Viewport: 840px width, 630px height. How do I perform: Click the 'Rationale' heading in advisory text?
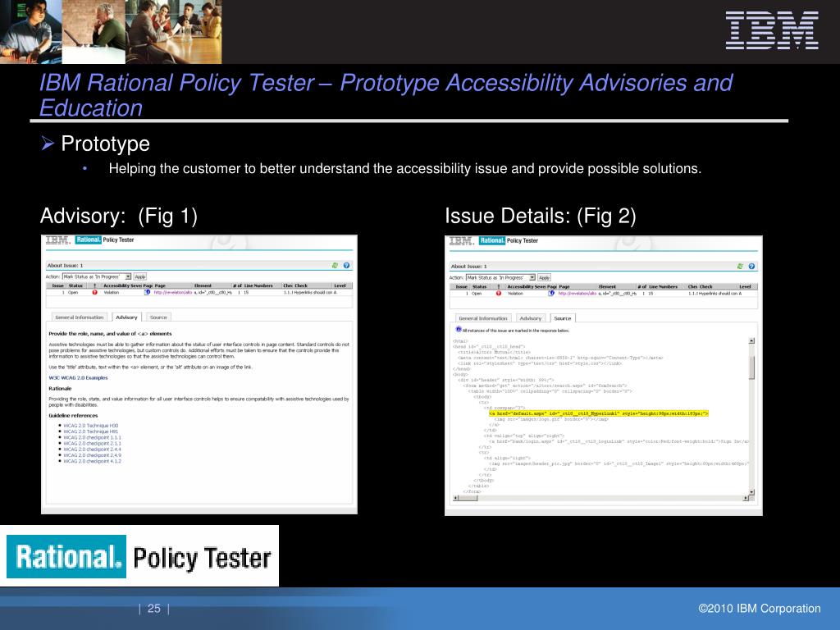point(60,388)
